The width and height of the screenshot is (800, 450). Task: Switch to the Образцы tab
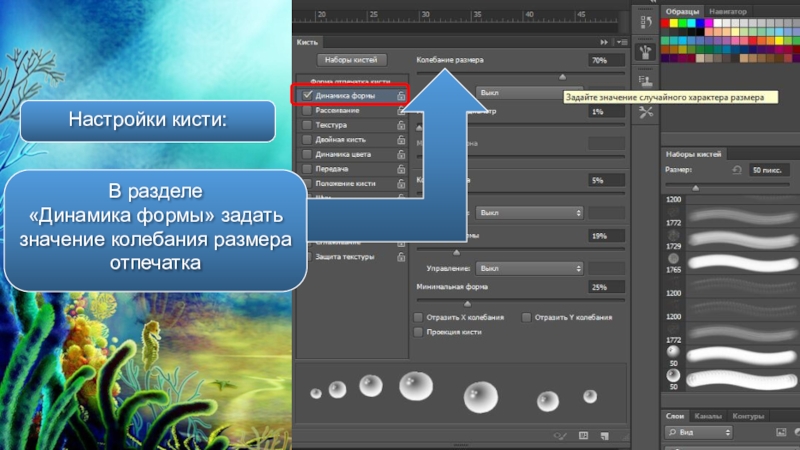coord(682,11)
